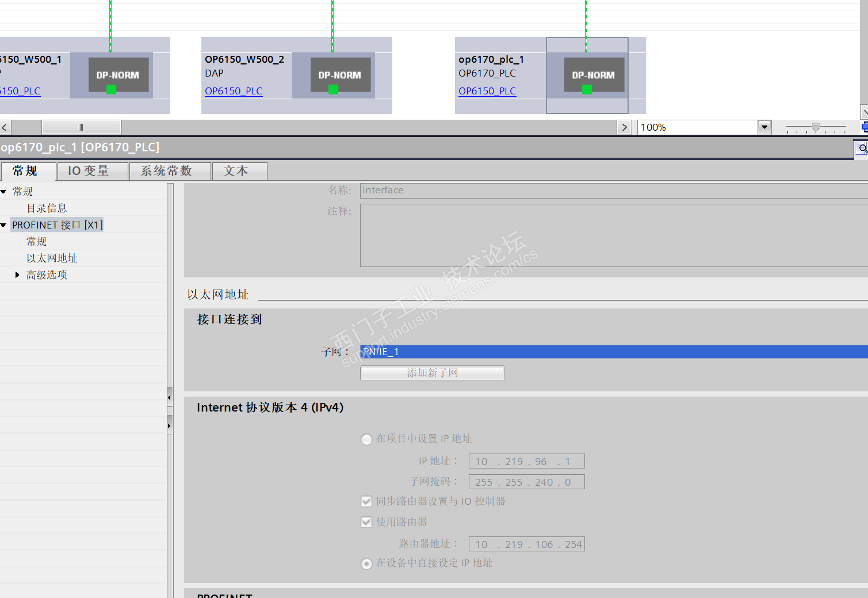The width and height of the screenshot is (868, 598).
Task: Select the DP-NORM module of the W500_1 device
Action: click(x=118, y=75)
